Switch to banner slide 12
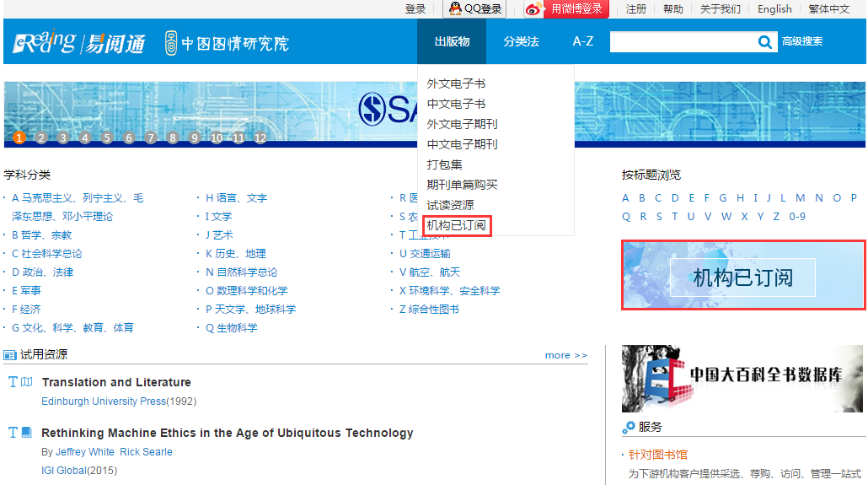Image resolution: width=868 pixels, height=485 pixels. tap(260, 138)
